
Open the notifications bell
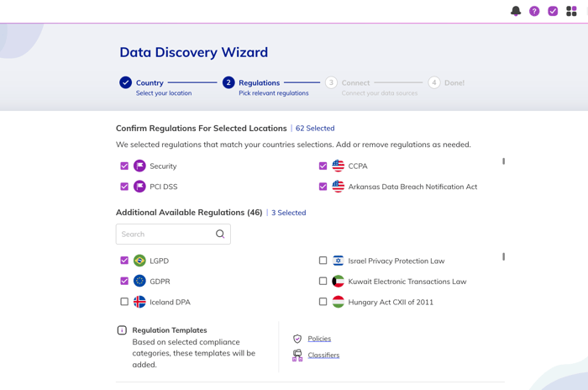516,11
